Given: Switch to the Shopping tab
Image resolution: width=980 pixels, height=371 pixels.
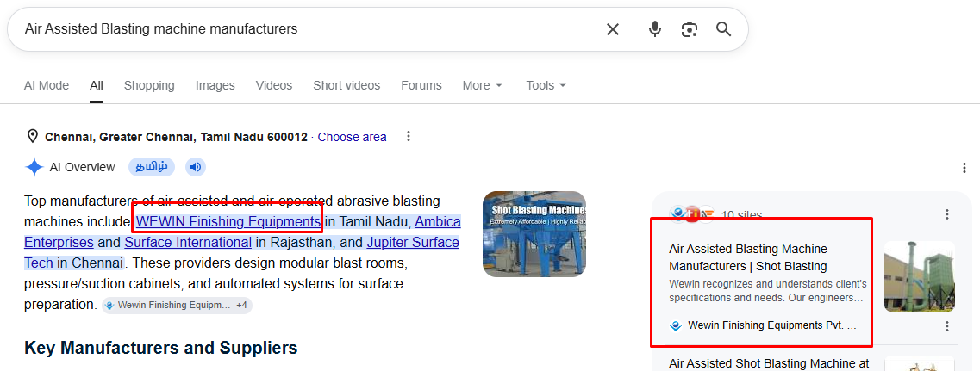Looking at the screenshot, I should [x=149, y=85].
